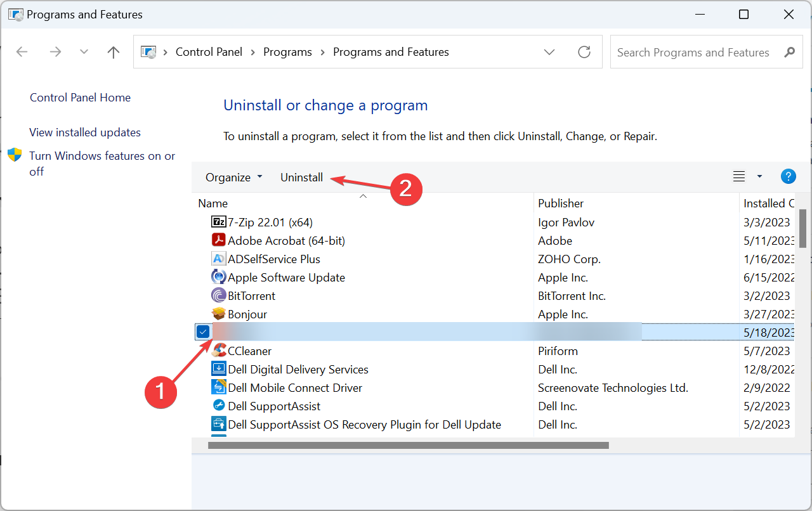The height and width of the screenshot is (511, 812).
Task: Open the Recent locations chevron dropdown
Action: click(84, 52)
